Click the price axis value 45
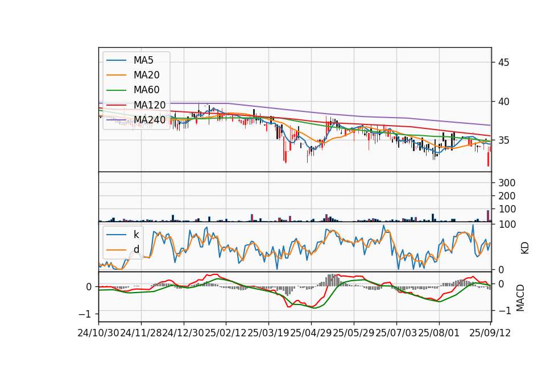546x392 pixels. (503, 62)
